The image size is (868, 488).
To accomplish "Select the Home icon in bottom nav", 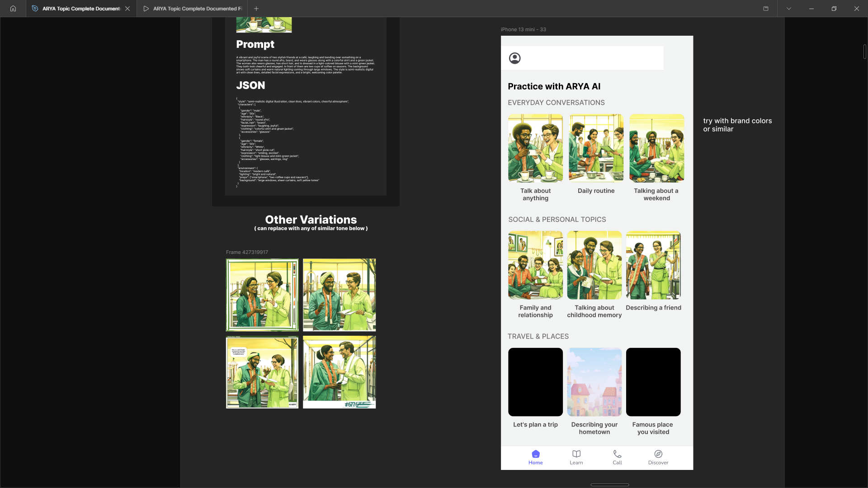I will (x=536, y=454).
